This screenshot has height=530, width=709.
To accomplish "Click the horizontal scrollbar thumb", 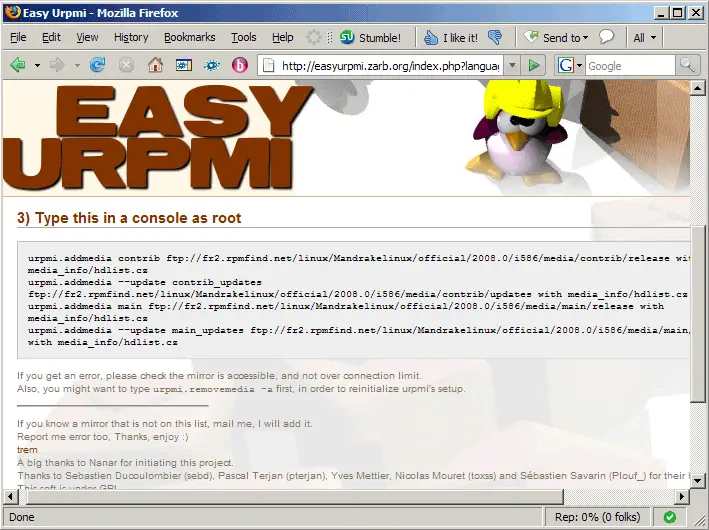I will (295, 497).
